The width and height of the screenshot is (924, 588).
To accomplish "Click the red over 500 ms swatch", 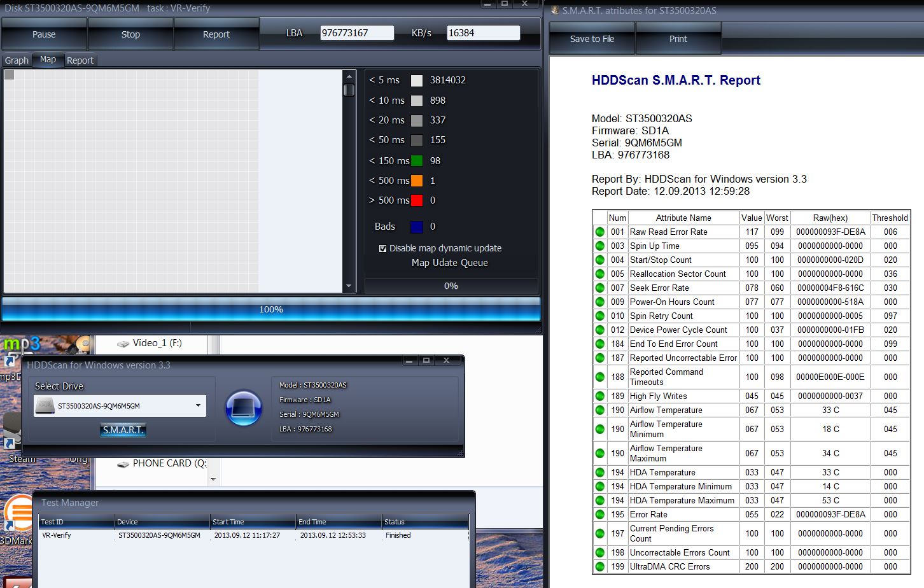I will tap(417, 200).
